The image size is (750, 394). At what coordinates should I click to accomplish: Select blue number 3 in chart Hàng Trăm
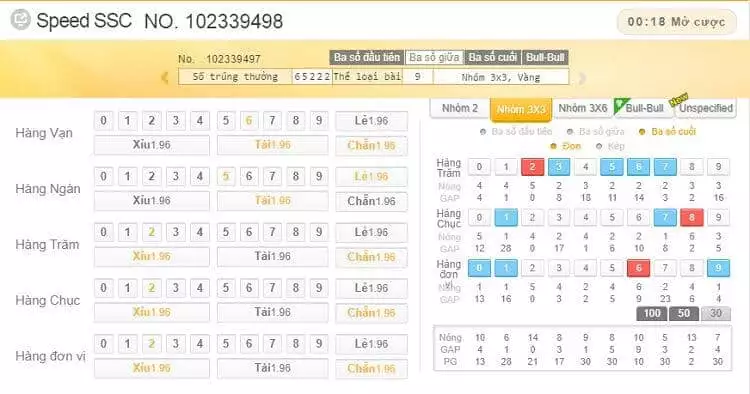(x=559, y=167)
